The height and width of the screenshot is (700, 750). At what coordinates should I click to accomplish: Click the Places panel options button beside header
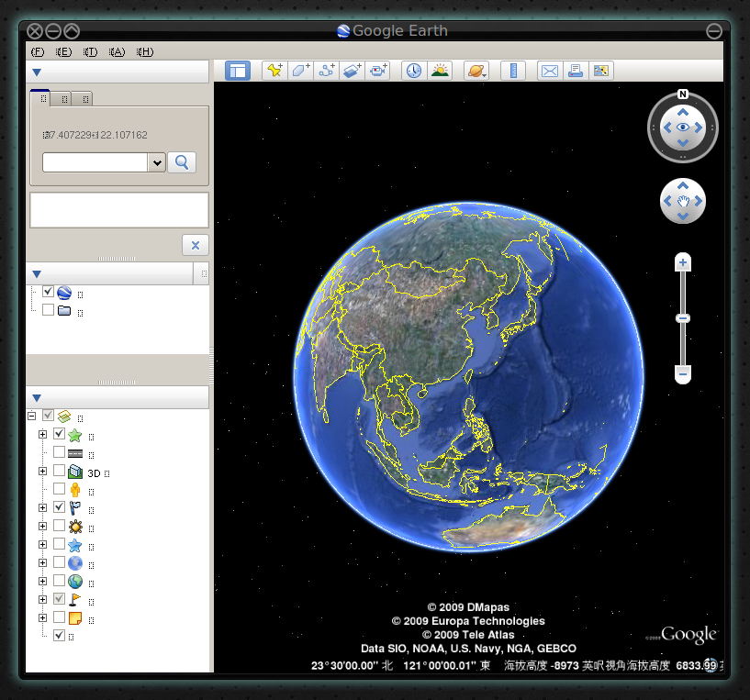(x=203, y=274)
